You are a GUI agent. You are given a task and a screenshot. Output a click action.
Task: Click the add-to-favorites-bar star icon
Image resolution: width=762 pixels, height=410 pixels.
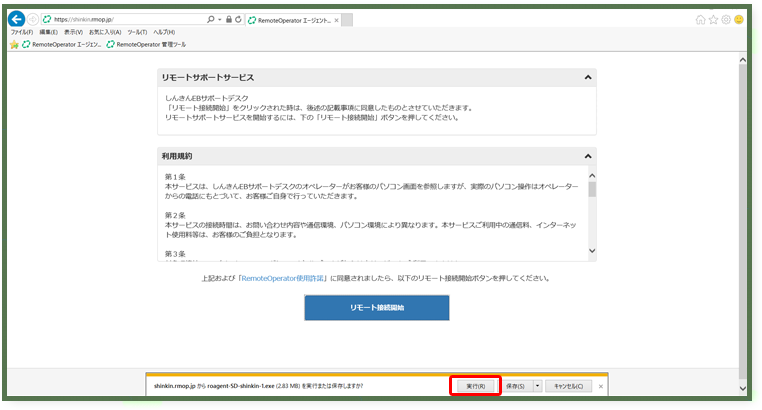(x=15, y=43)
